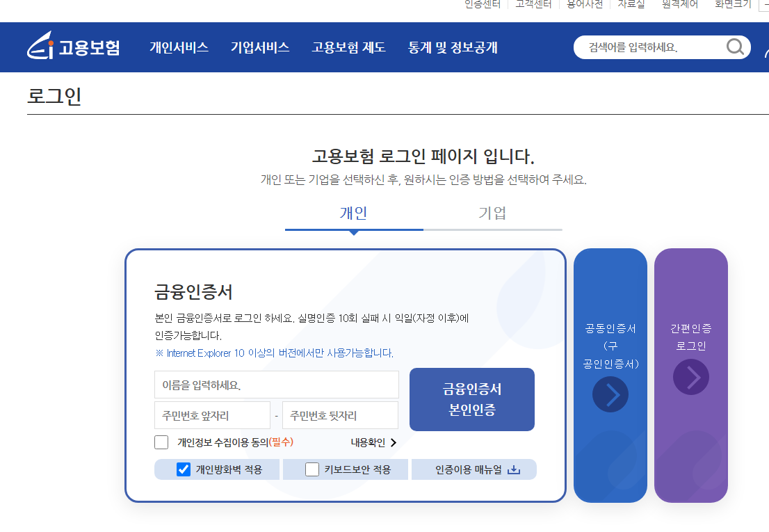This screenshot has width=769, height=532.
Task: Open the 고용보험 제도 menu
Action: point(349,47)
